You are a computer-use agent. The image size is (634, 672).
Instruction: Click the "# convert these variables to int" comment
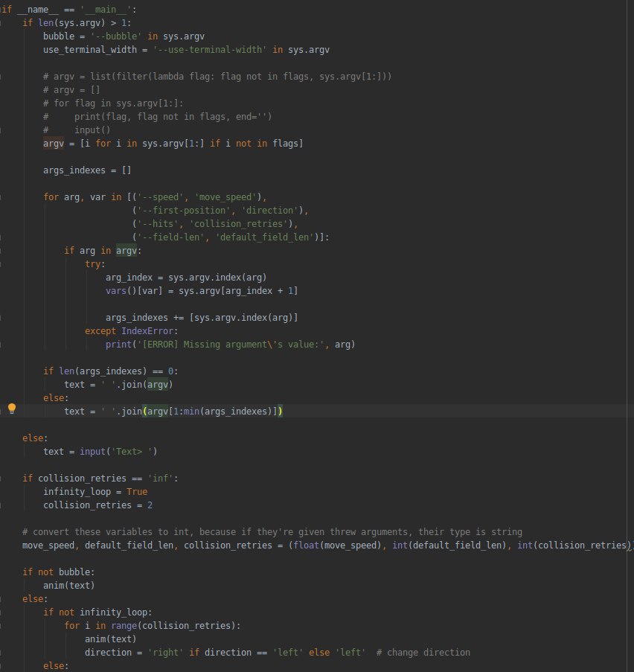click(272, 532)
